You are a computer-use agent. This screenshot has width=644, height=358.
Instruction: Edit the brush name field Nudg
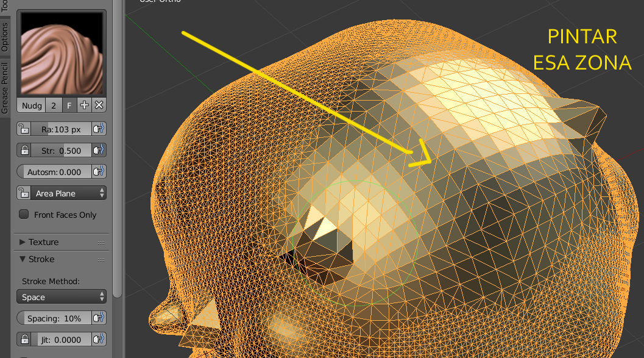click(31, 106)
